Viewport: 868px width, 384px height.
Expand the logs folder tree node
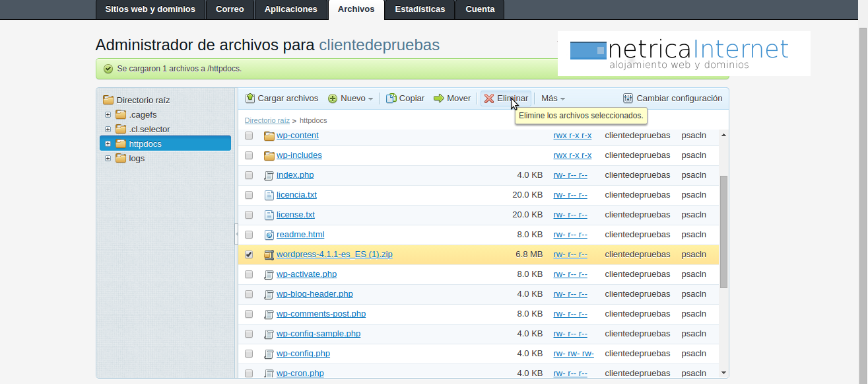(108, 159)
